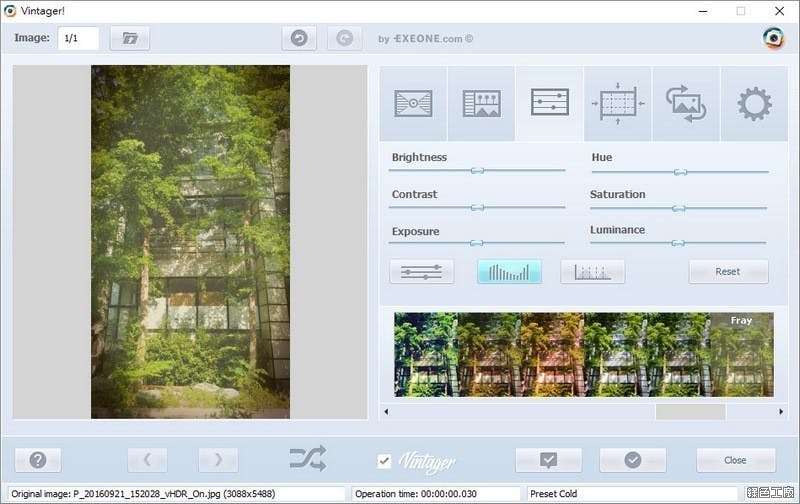Screen dimensions: 800x504
Task: Click the preset strip scrollbar thumb
Action: click(690, 412)
